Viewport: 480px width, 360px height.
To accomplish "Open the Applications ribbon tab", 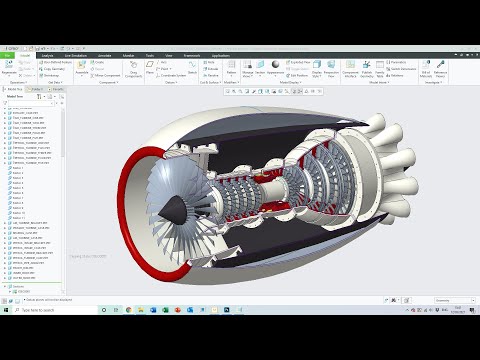I will 221,56.
